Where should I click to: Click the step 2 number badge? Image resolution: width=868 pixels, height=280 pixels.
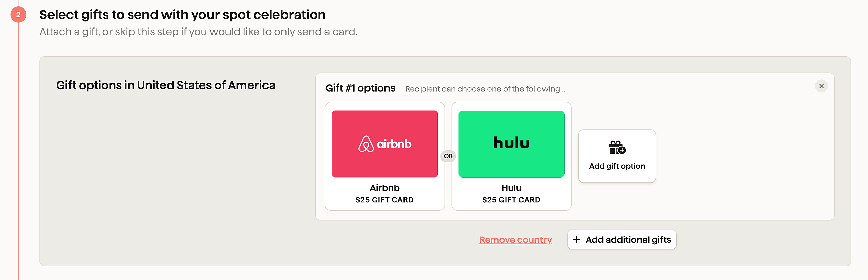[18, 15]
